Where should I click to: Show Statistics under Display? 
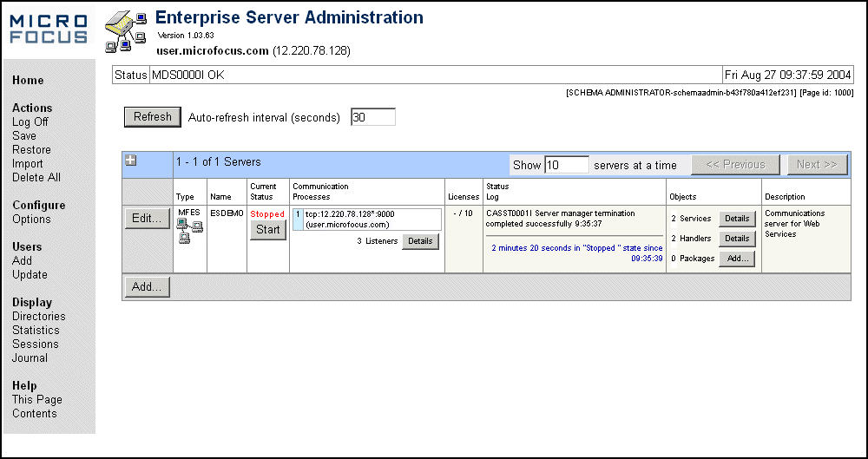point(36,330)
